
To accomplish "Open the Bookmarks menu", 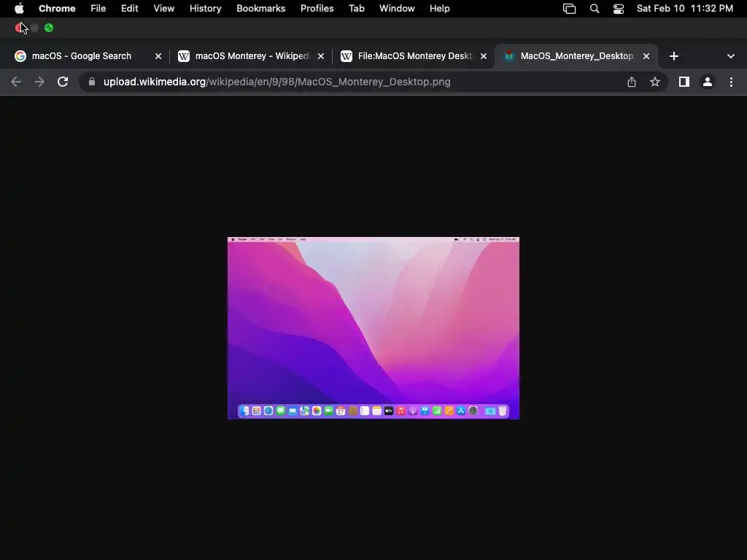I will click(x=260, y=9).
